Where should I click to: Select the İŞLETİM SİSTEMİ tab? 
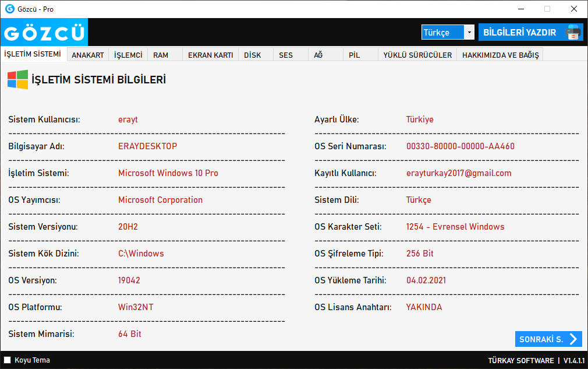tap(33, 54)
